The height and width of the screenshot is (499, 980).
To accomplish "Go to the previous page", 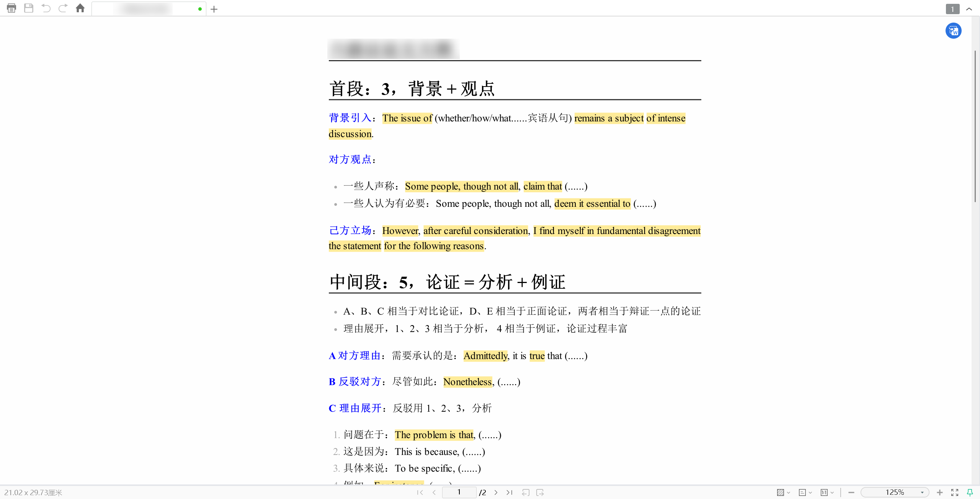I will tap(434, 492).
